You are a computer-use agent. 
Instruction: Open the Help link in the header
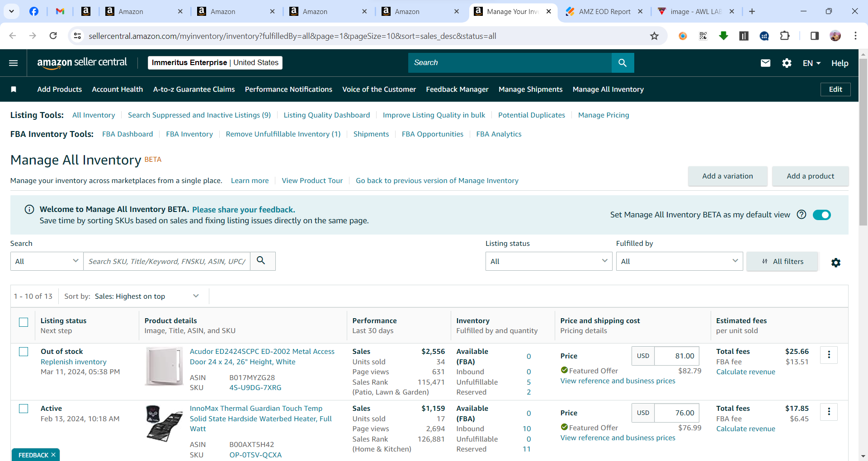pos(840,63)
